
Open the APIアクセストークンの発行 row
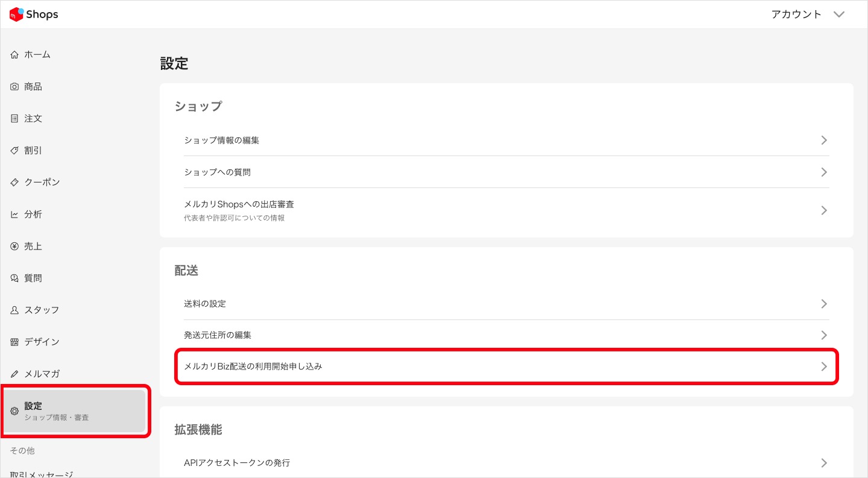coord(237,463)
